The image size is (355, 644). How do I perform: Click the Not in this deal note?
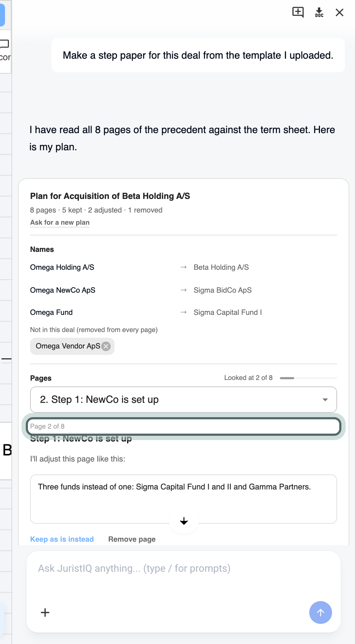click(94, 330)
